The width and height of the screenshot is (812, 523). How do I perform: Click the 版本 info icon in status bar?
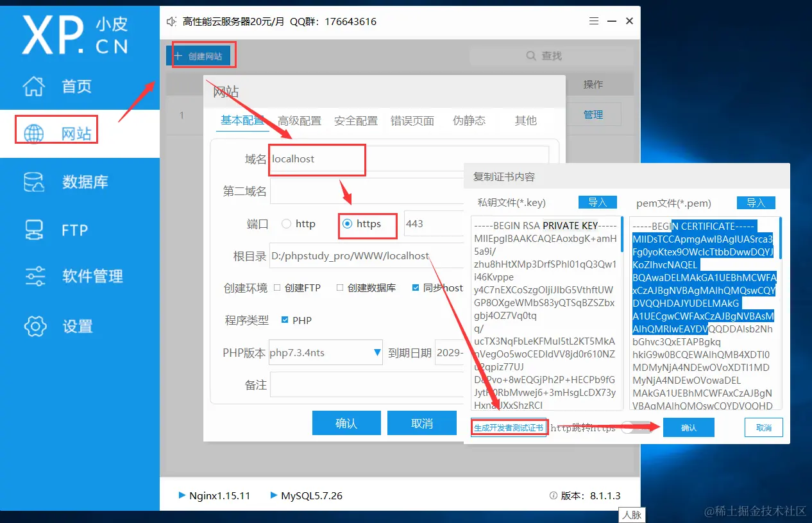(x=553, y=495)
